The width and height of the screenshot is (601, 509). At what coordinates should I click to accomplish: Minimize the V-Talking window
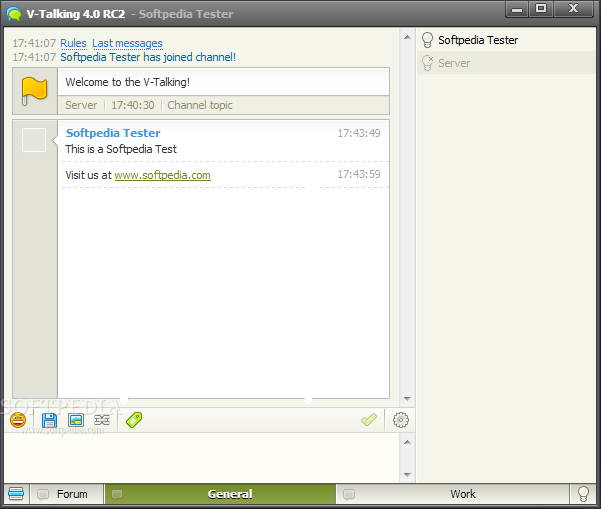point(517,9)
